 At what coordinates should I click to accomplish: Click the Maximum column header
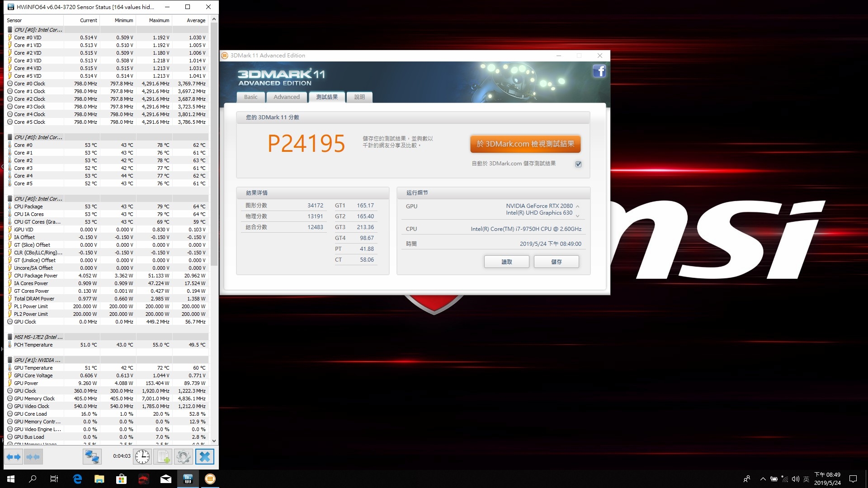point(154,20)
